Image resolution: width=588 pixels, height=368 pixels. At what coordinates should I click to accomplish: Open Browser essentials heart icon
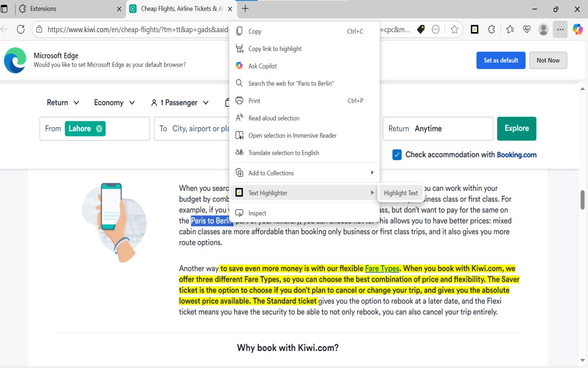[x=527, y=29]
